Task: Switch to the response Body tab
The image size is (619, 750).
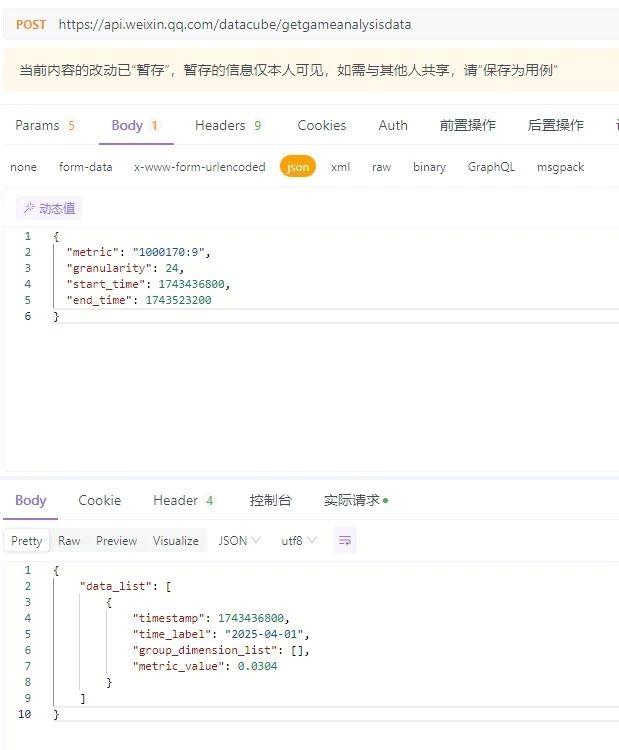Action: pos(31,500)
